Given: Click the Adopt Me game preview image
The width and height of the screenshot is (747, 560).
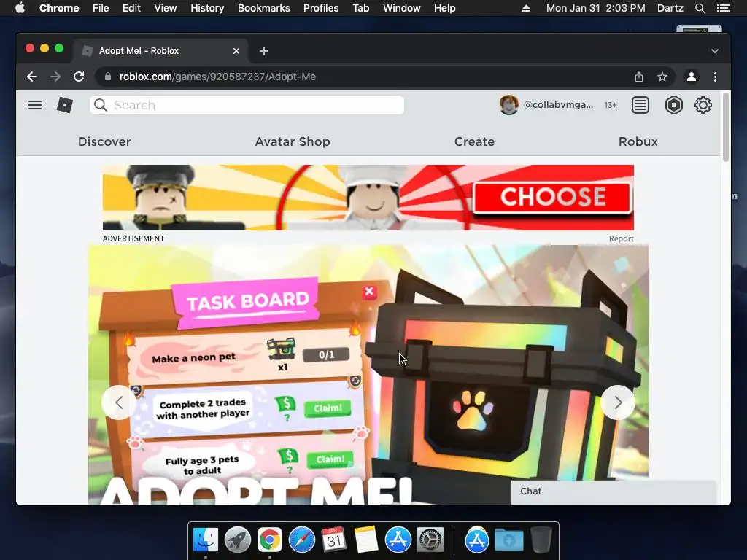Looking at the screenshot, I should [368, 375].
